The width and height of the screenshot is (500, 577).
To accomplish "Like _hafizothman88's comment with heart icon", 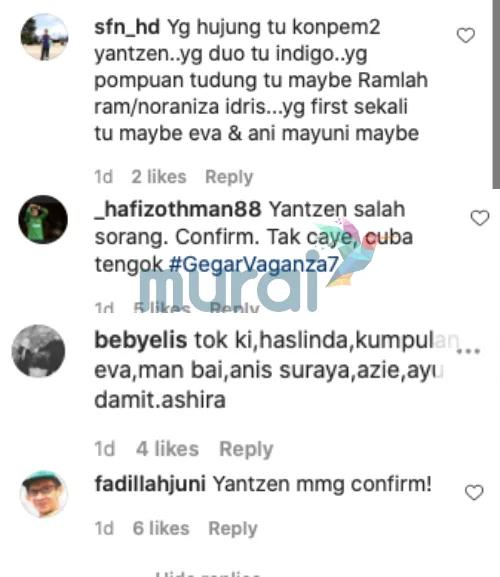I will (480, 218).
